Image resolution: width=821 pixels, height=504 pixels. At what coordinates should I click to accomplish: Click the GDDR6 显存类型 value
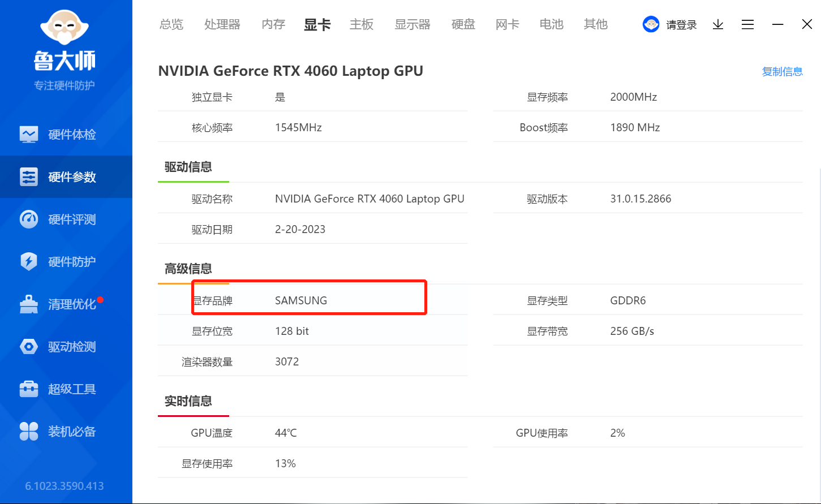(628, 300)
